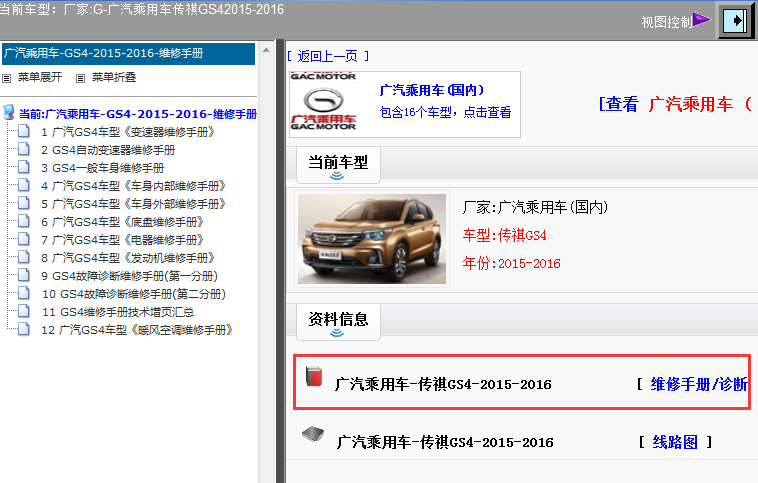Click page icon for 10 故障诊断维修手册第二分册

tap(24, 293)
